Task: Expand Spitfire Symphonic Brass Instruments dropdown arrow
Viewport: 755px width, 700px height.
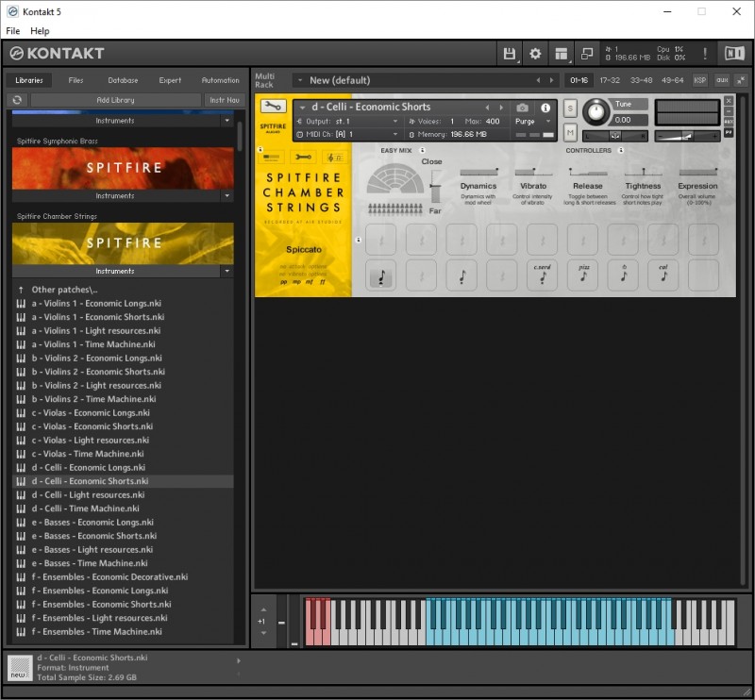Action: (x=227, y=195)
